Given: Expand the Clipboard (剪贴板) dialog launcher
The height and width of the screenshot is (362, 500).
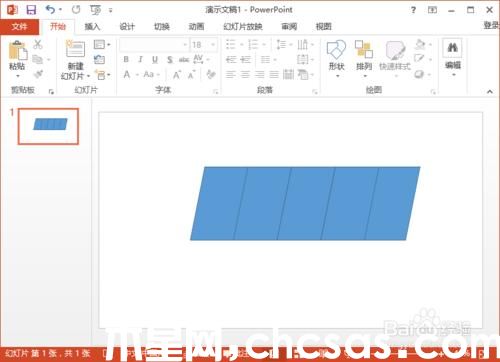Looking at the screenshot, I should [x=51, y=92].
